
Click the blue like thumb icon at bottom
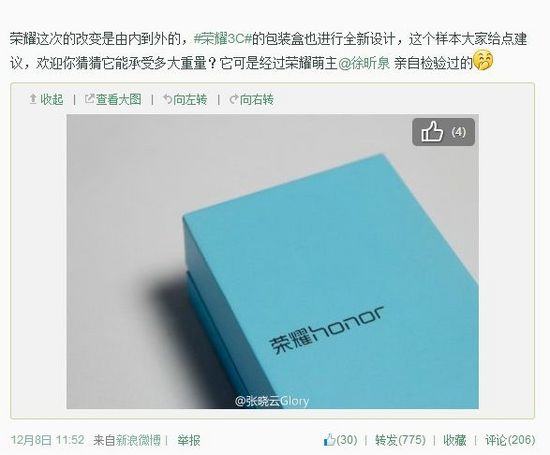(329, 440)
